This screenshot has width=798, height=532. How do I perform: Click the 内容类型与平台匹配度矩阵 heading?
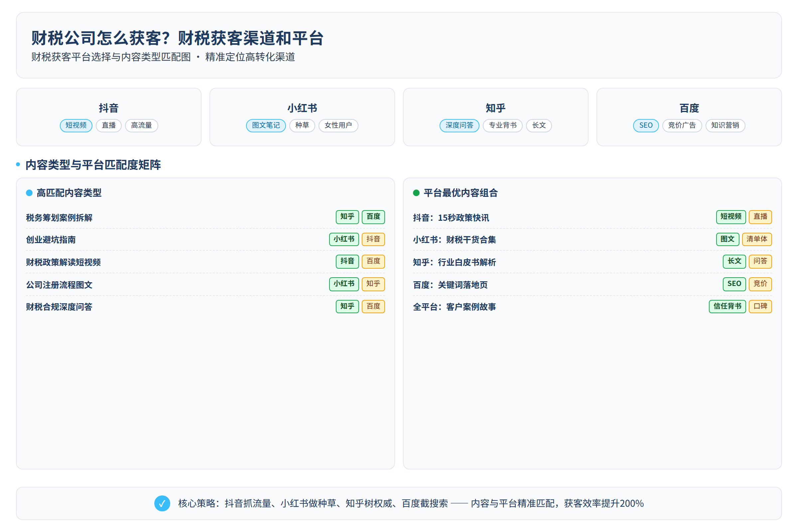93,165
